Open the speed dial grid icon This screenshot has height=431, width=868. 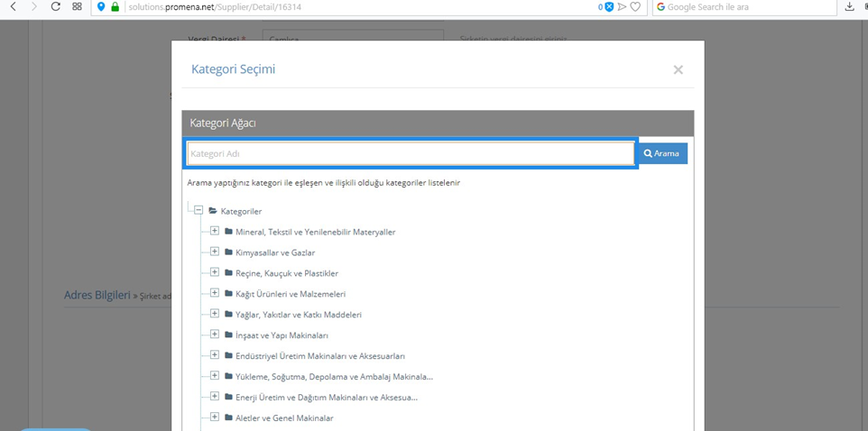point(77,7)
